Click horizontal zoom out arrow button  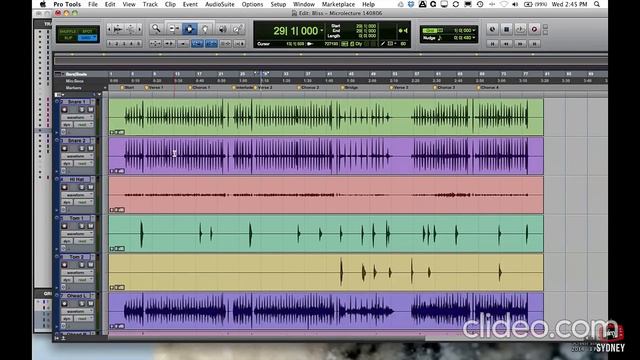click(109, 29)
